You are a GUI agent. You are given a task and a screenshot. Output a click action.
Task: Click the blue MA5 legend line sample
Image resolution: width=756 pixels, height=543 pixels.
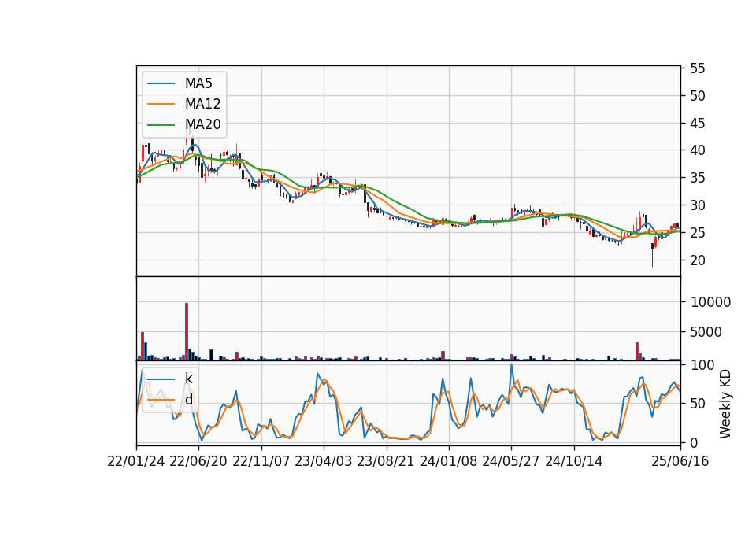tap(161, 83)
